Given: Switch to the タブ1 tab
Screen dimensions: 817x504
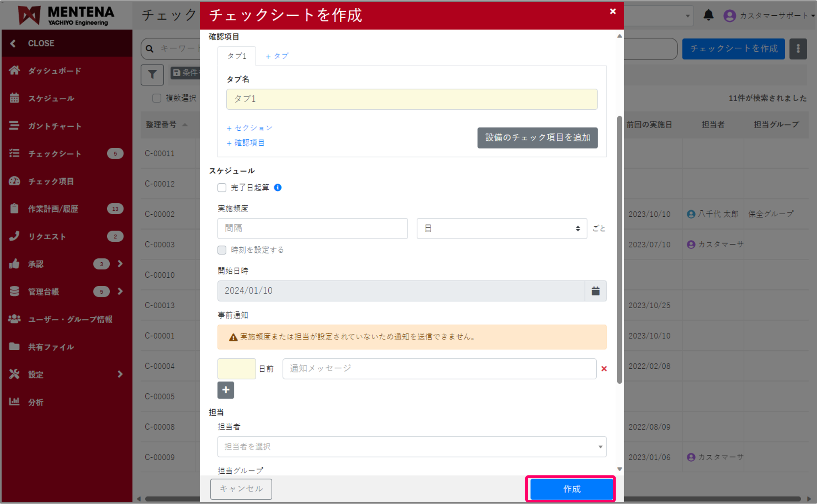Looking at the screenshot, I should click(236, 56).
